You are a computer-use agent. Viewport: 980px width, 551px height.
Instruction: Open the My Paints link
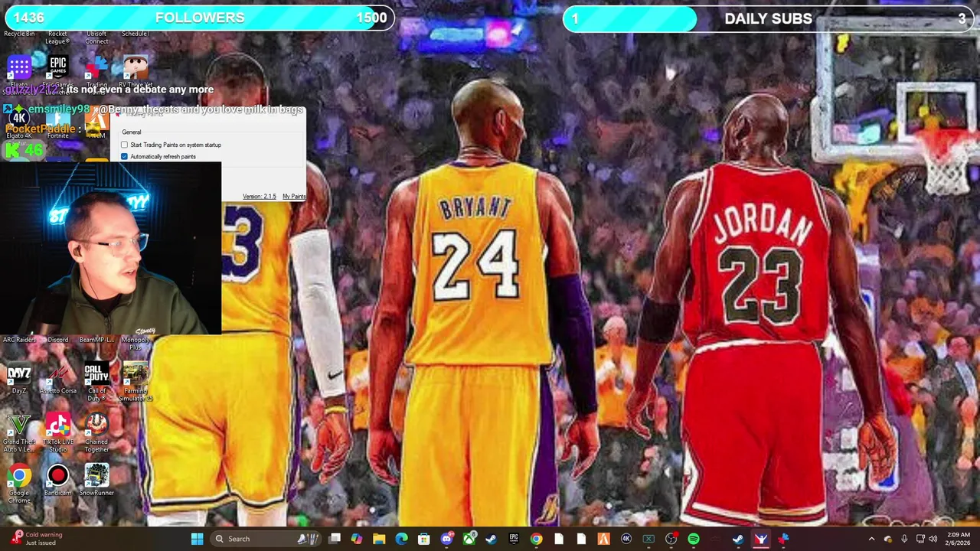tap(293, 197)
